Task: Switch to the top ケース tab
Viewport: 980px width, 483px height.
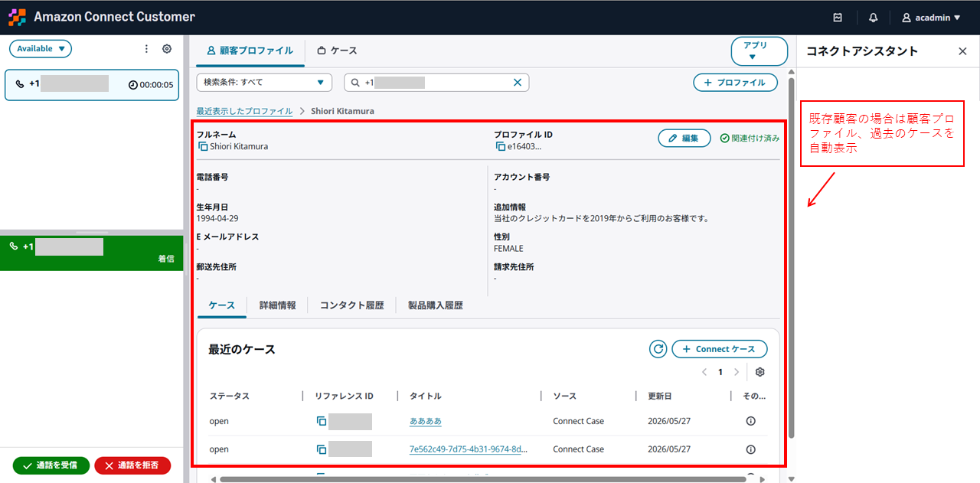Action: (337, 51)
